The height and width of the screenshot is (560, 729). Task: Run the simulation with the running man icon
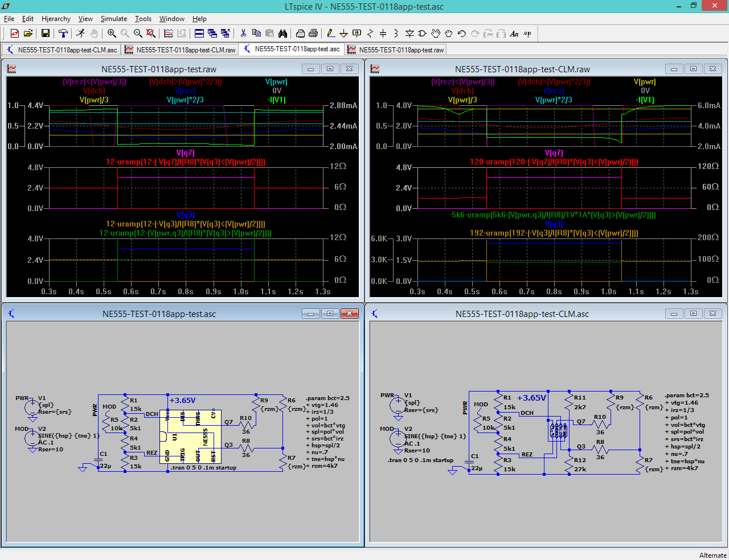click(x=81, y=34)
